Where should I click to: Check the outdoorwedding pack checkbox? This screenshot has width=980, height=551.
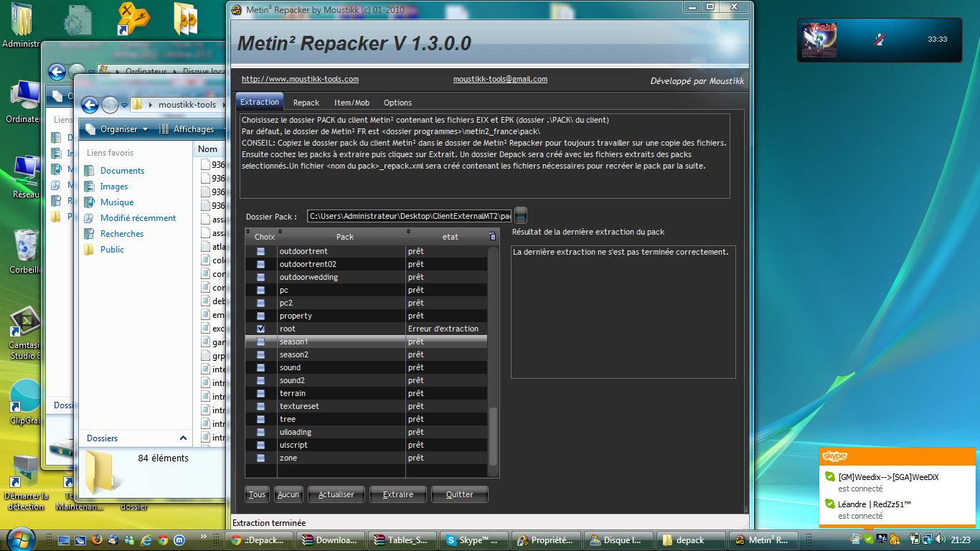pyautogui.click(x=260, y=277)
